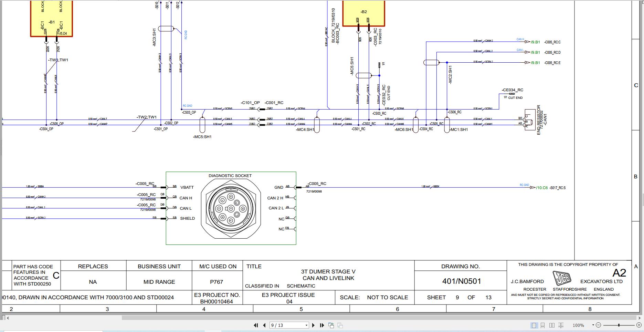Viewport: 644px width, 332px height.
Task: Click the JCB logo in title block
Action: click(x=562, y=278)
